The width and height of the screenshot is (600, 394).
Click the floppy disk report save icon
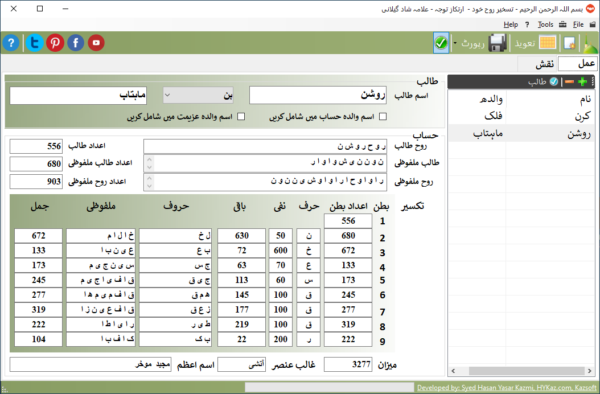point(498,42)
